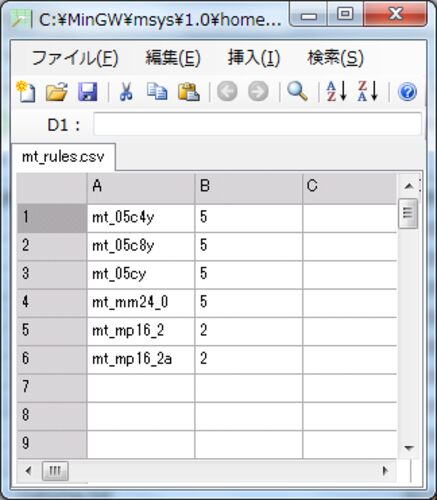
Task: Select cell B6 with value 2
Action: [249, 359]
